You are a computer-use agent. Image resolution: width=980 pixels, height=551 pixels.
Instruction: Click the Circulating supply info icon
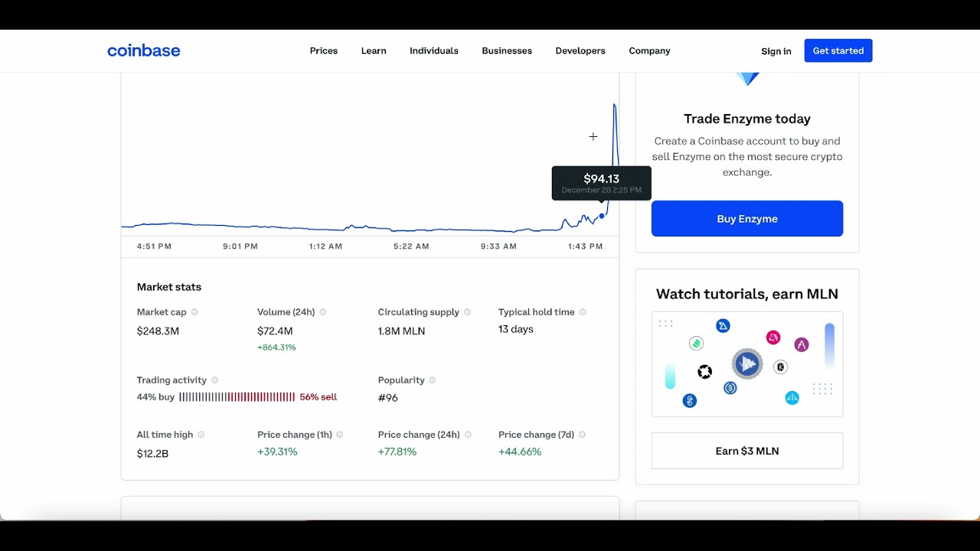467,312
